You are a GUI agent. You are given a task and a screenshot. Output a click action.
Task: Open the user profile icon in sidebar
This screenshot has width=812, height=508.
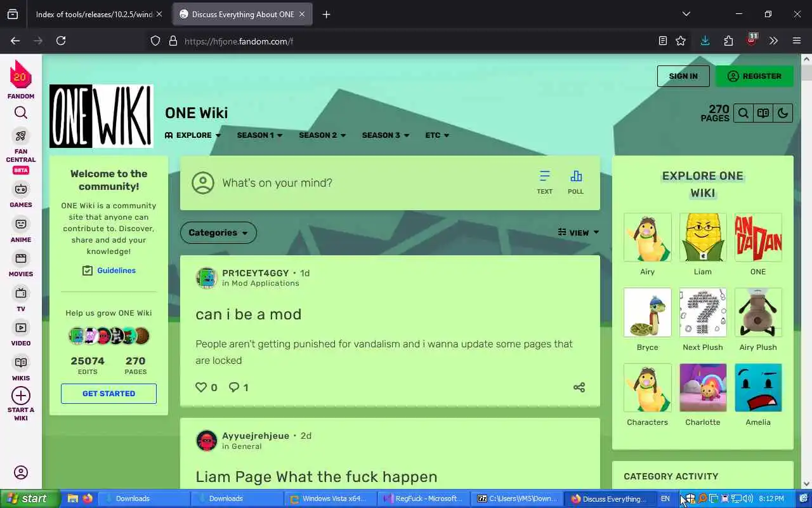tap(21, 472)
